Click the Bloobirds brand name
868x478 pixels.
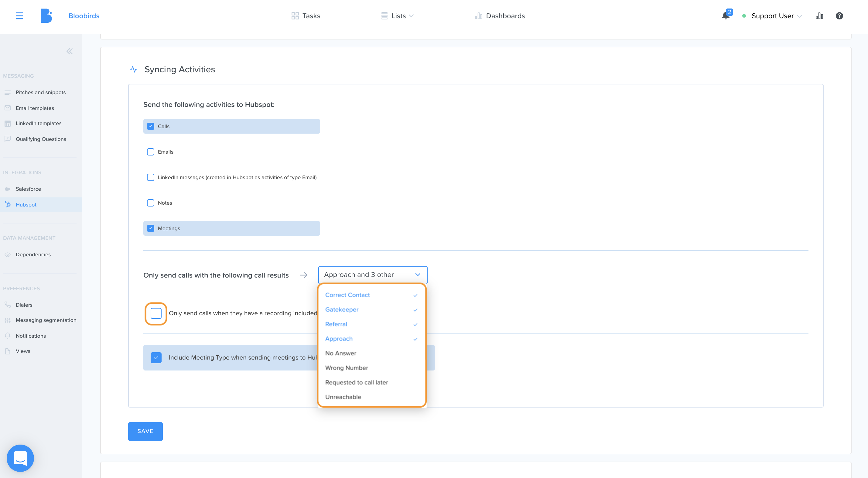[84, 16]
